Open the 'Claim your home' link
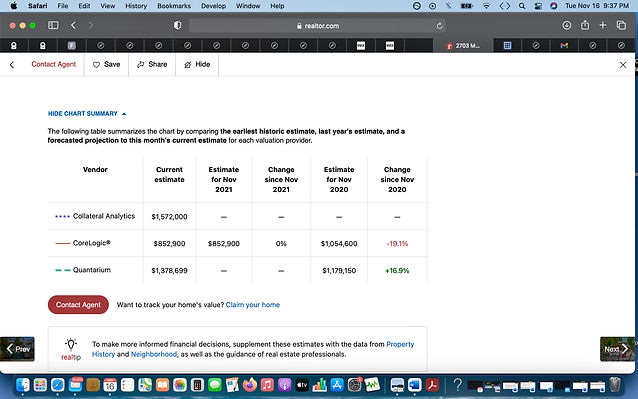This screenshot has height=399, width=638. [x=253, y=305]
